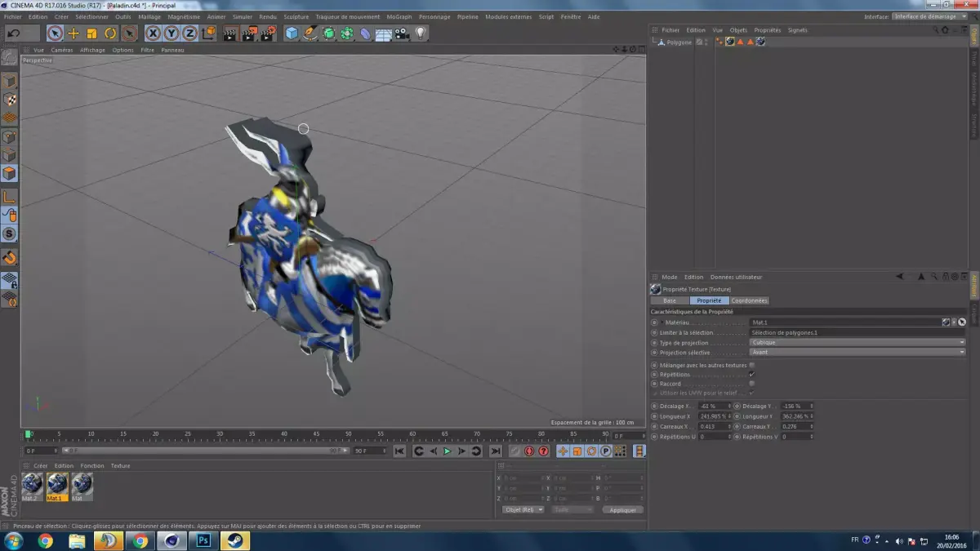The height and width of the screenshot is (551, 980).
Task: Open the spline pen tool
Action: (x=310, y=33)
